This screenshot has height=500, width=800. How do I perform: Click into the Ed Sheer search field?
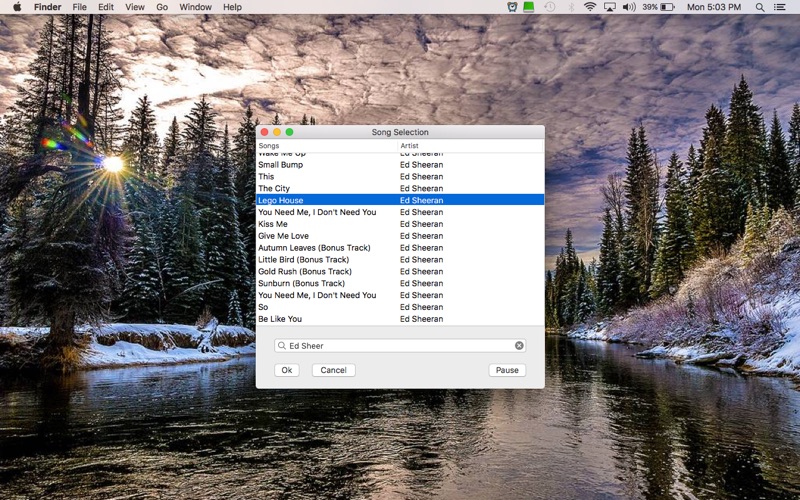400,345
